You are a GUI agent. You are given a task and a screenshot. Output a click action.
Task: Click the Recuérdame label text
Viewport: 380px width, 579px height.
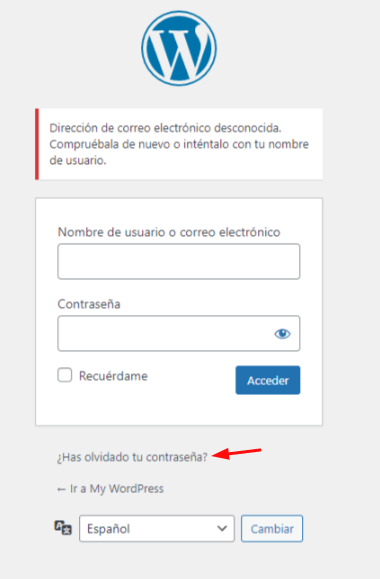(113, 376)
